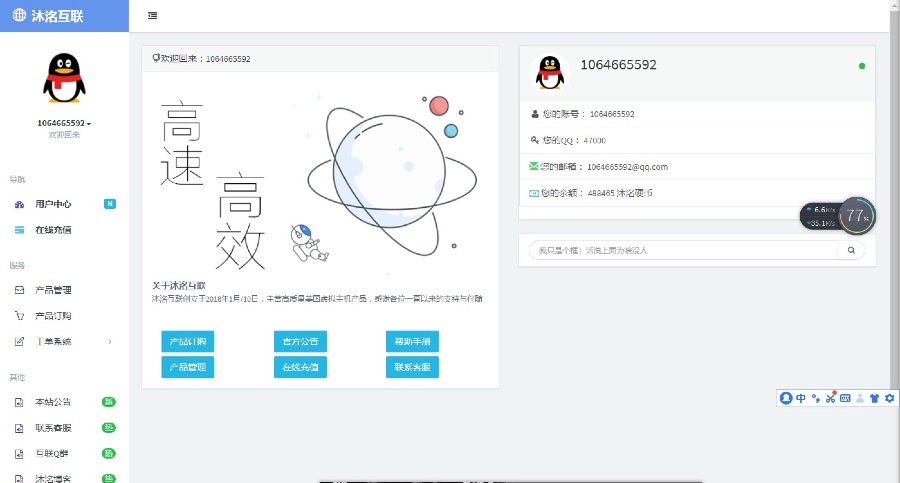The height and width of the screenshot is (483, 900).
Task: Open 互联Q群 in the sidebar
Action: pyautogui.click(x=64, y=454)
